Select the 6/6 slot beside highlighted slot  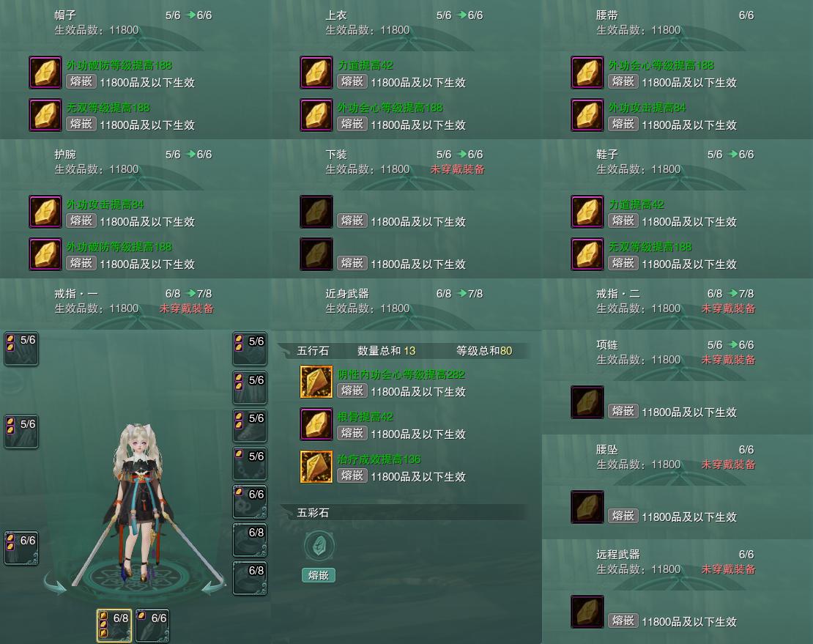point(152,626)
